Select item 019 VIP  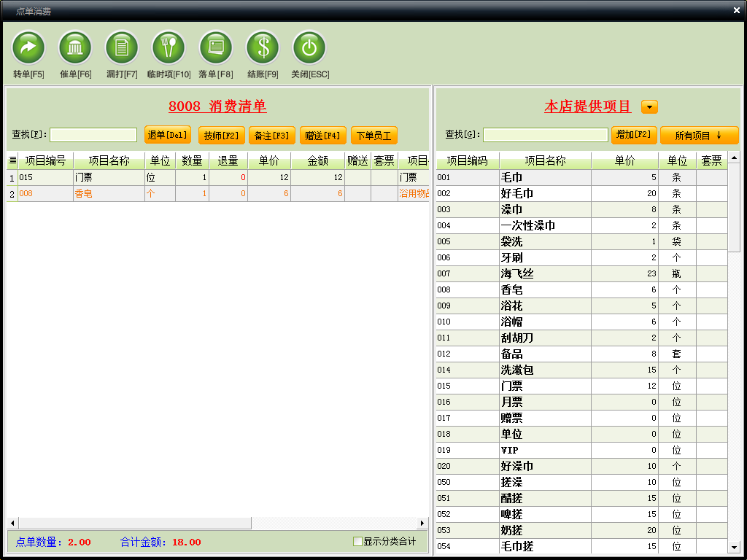pyautogui.click(x=581, y=450)
